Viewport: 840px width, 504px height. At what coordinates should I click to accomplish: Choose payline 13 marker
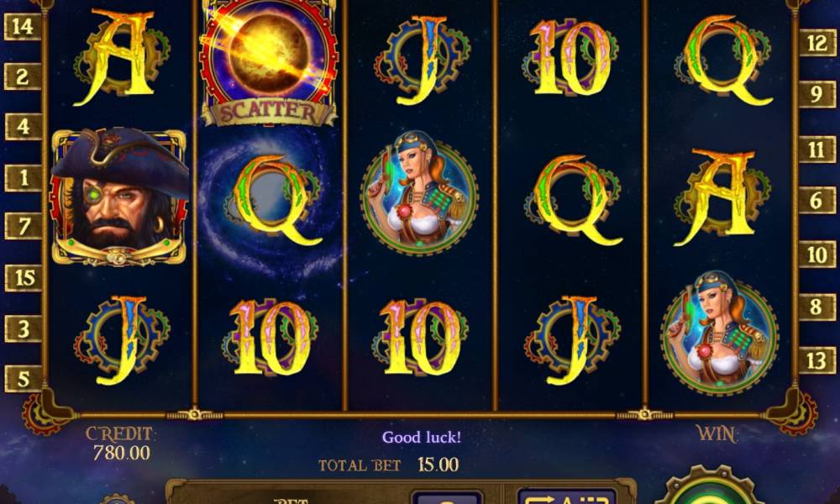click(817, 360)
